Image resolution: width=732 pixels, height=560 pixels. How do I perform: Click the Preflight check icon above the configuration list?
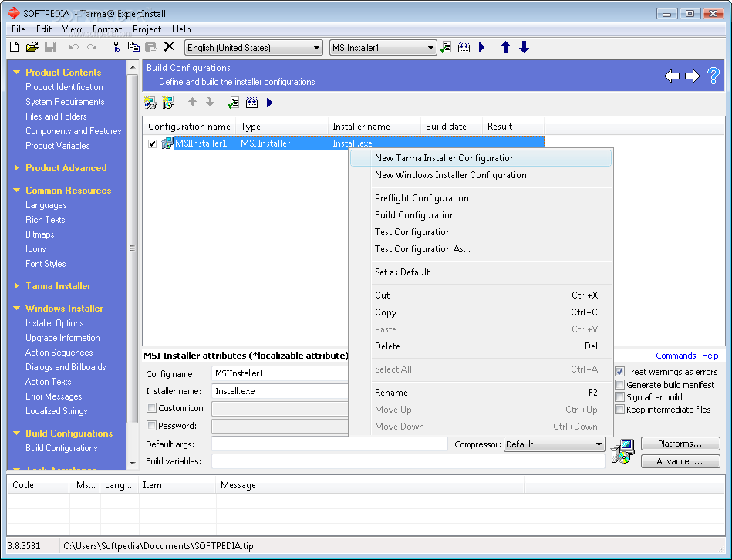pos(233,102)
